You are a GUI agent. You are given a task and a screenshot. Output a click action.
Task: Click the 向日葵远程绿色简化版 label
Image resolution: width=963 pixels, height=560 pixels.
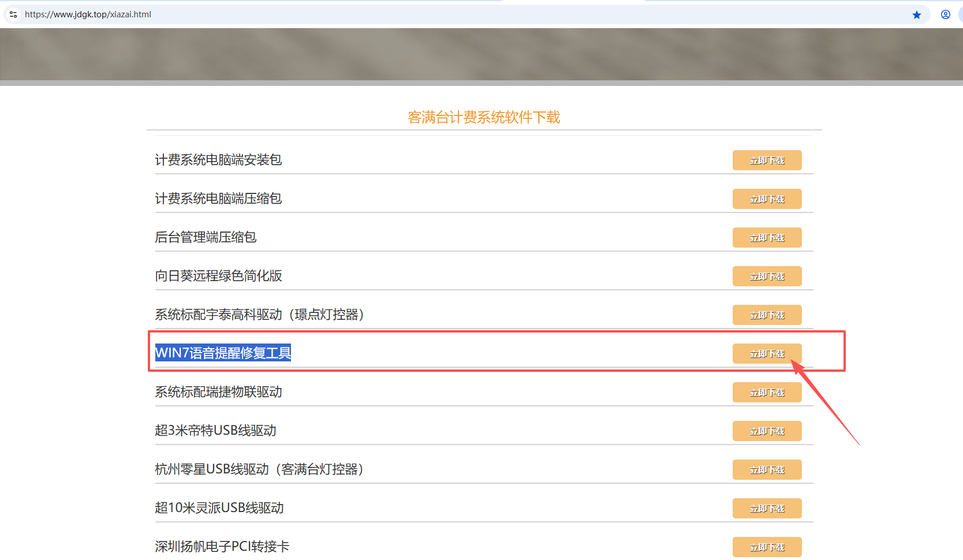coord(218,276)
